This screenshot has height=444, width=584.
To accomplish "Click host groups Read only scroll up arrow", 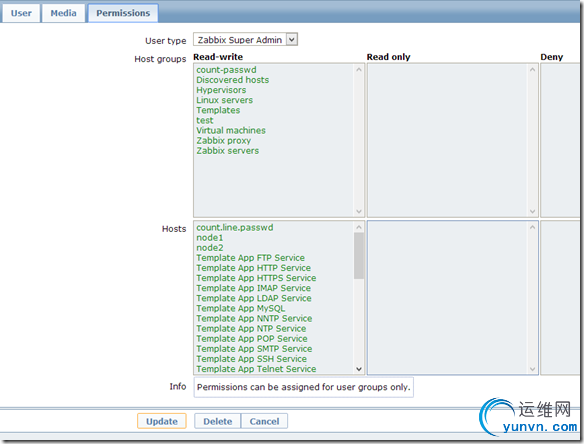I will [533, 69].
